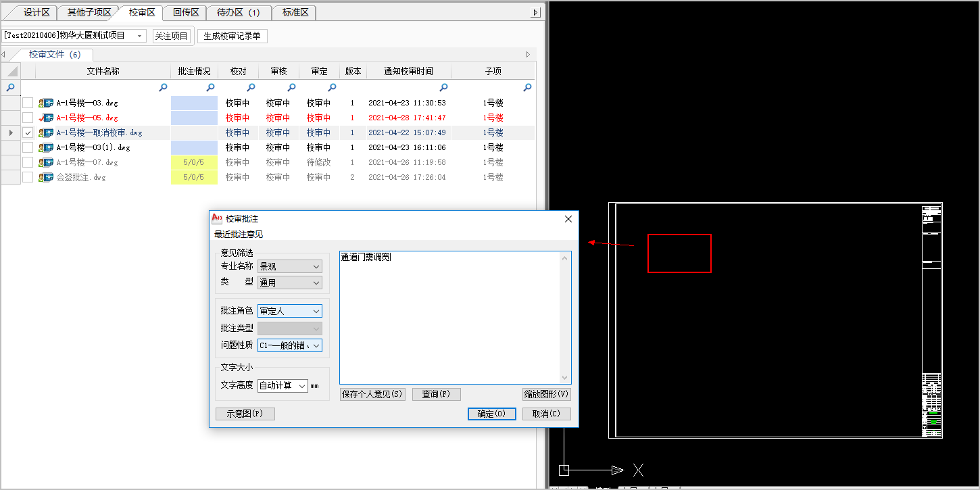Viewport: 980px width, 490px height.
Task: Expand the 批注角色 dropdown showing 审定人
Action: (x=289, y=311)
